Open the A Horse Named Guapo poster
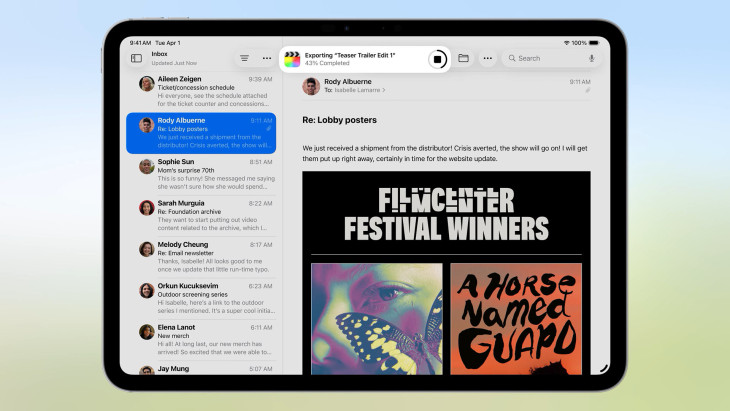This screenshot has width=730, height=411. tap(515, 318)
